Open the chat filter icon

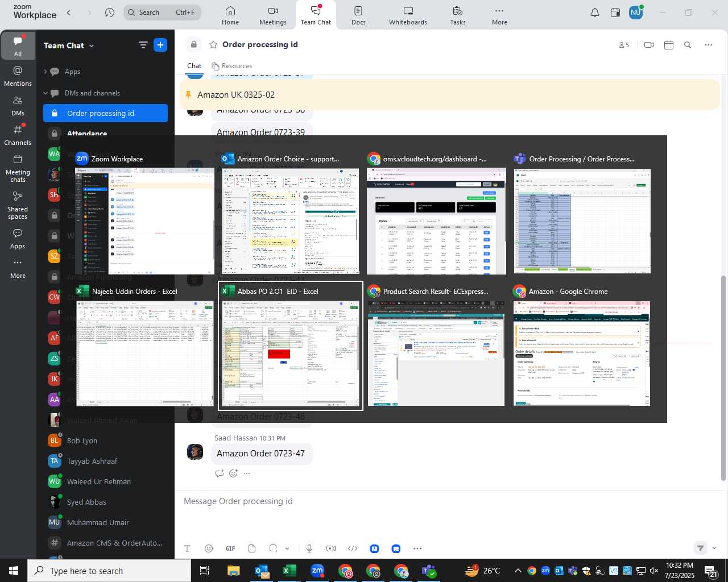pyautogui.click(x=143, y=45)
